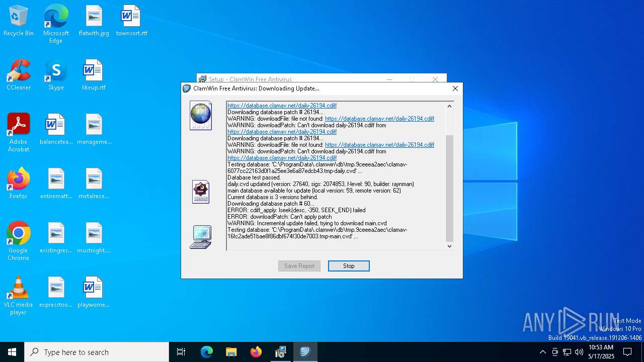
Task: Launch Firefox from desktop shortcut
Action: (x=19, y=184)
